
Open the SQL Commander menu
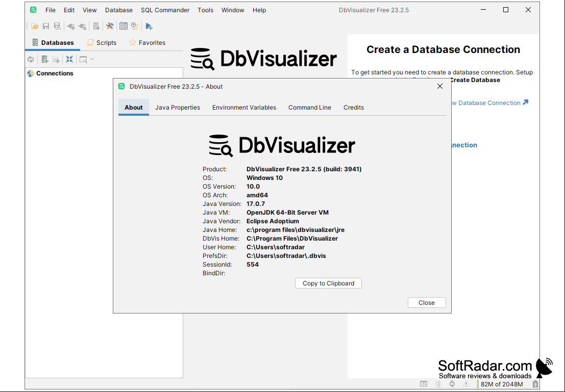tap(165, 10)
